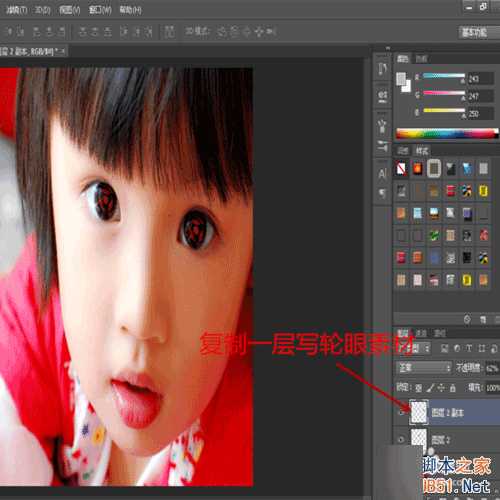Viewport: 500px width, 500px height.
Task: Select the 图层 2 副本 layer thumbnail
Action: pos(419,412)
